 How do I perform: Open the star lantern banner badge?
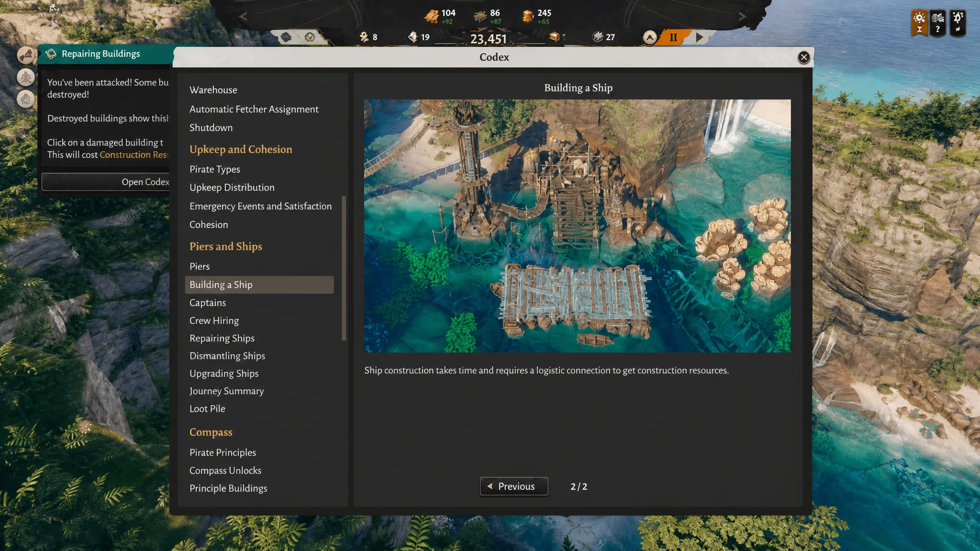pyautogui.click(x=958, y=22)
